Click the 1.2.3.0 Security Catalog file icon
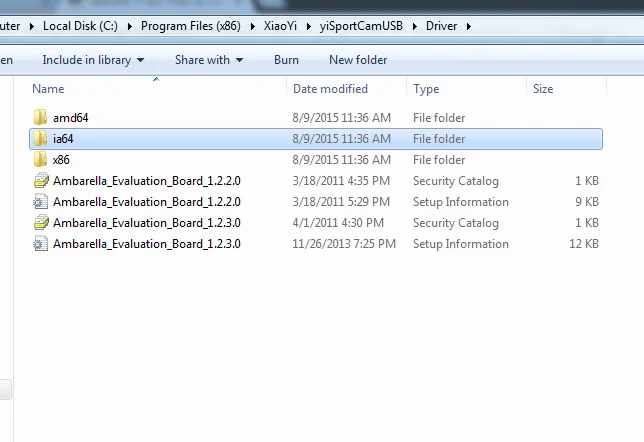Screen dimensions: 644x442 click(41, 222)
